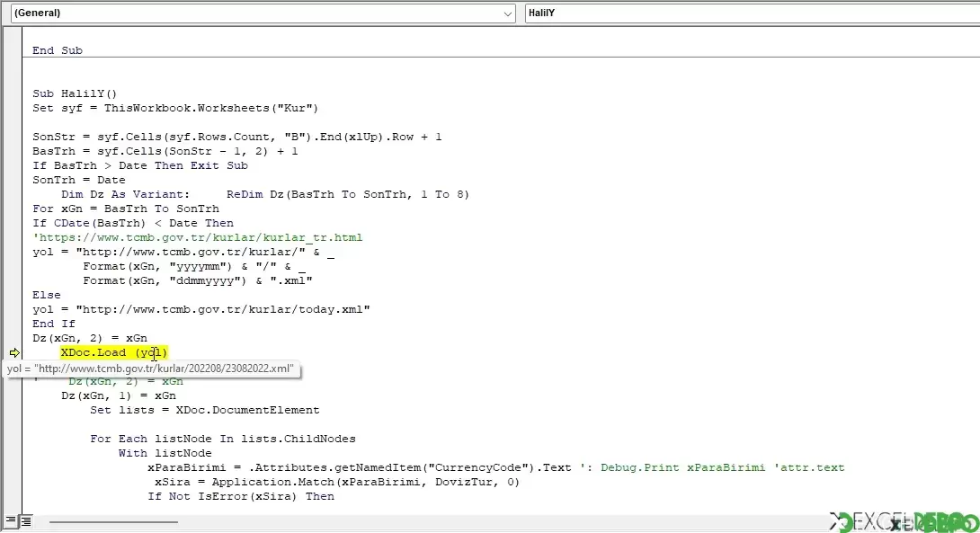This screenshot has width=980, height=533.
Task: Click For xGn = BasTrh To SonTrh
Action: 126,209
